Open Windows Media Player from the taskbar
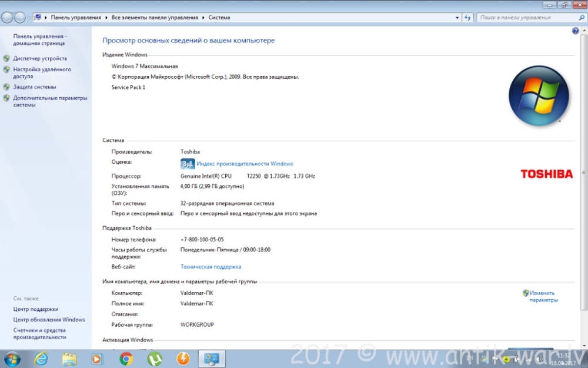Viewport: 588px width, 368px height. tap(97, 359)
